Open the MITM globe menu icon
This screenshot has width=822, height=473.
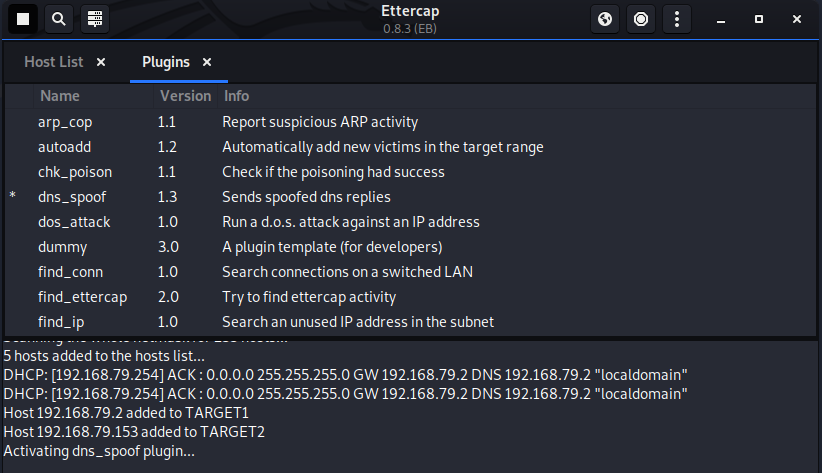(605, 19)
